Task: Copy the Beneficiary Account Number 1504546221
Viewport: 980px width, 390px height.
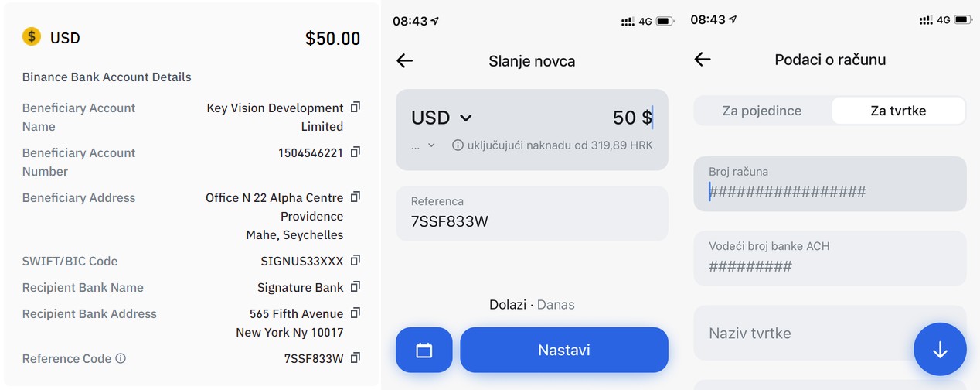Action: pos(356,152)
